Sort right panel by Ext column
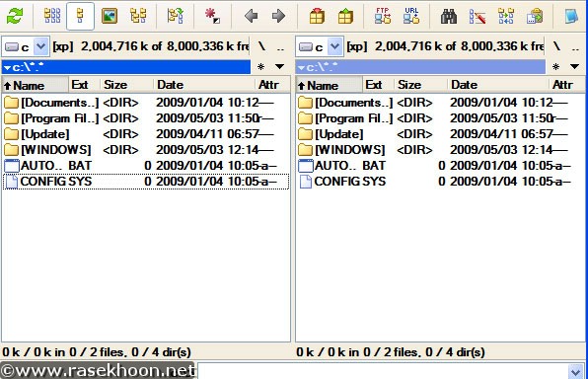 click(379, 85)
